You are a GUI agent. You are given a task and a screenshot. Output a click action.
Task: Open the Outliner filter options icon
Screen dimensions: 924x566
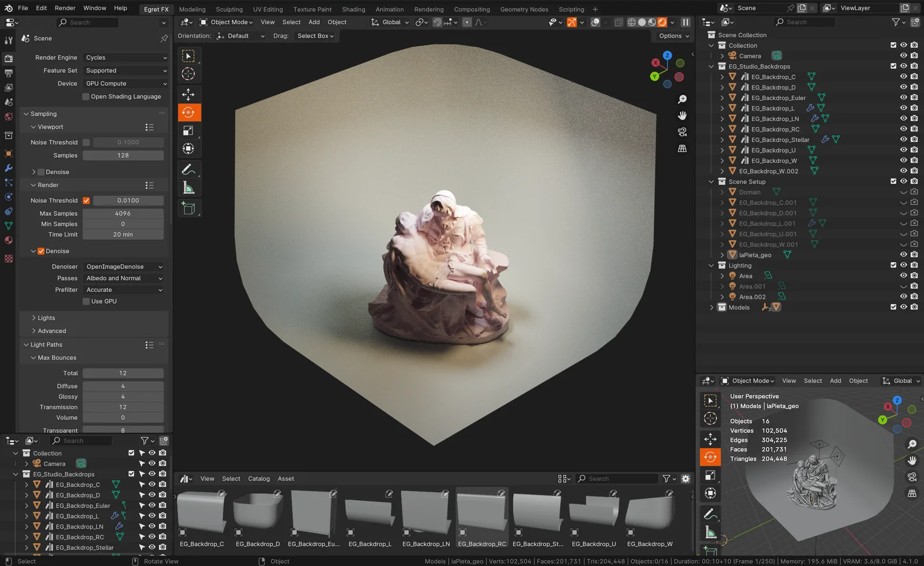[x=896, y=22]
